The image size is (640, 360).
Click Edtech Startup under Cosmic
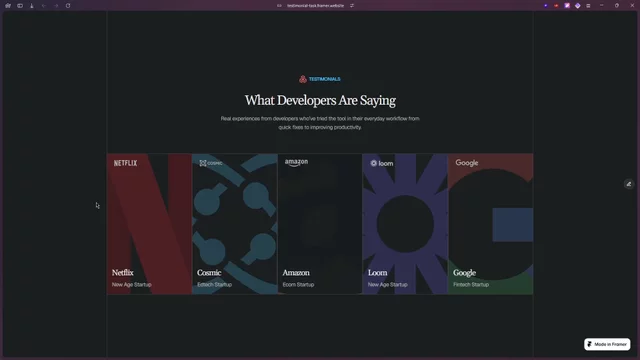pyautogui.click(x=214, y=284)
